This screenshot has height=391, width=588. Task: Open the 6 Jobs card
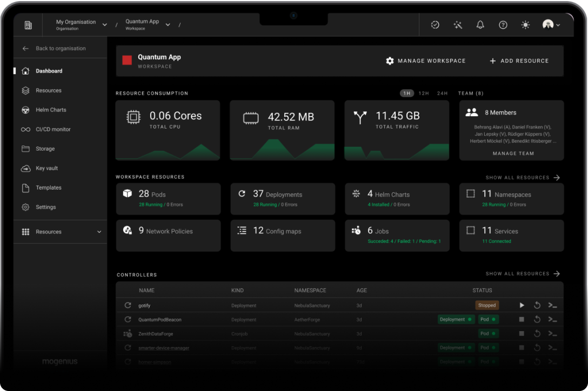[397, 235]
